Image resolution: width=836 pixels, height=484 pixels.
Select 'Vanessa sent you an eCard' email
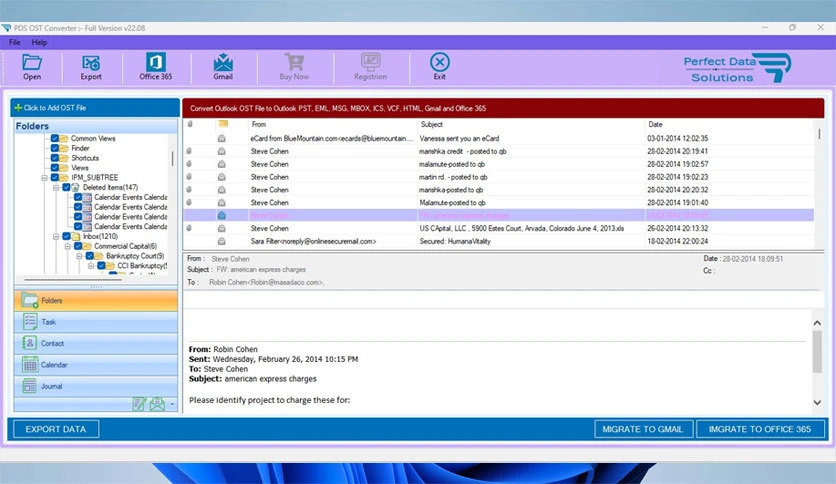coord(499,139)
